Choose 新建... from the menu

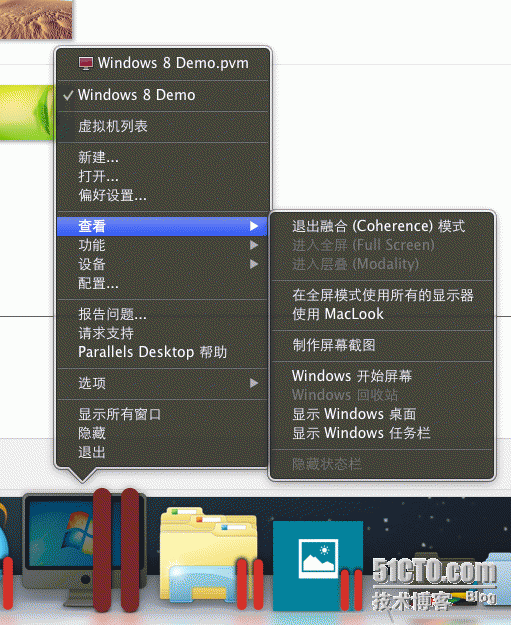click(163, 157)
